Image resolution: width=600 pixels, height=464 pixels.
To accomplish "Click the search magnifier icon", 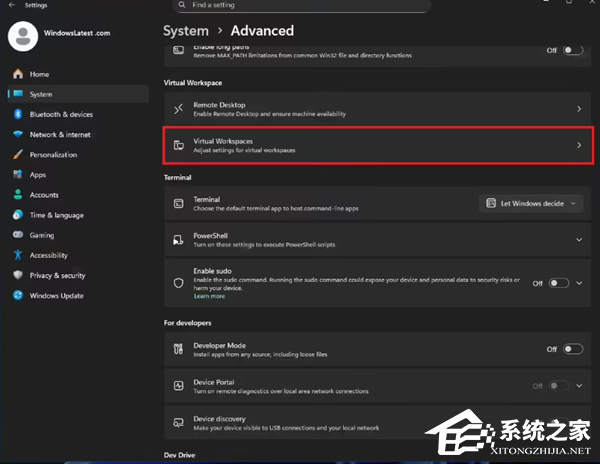I will tap(182, 5).
